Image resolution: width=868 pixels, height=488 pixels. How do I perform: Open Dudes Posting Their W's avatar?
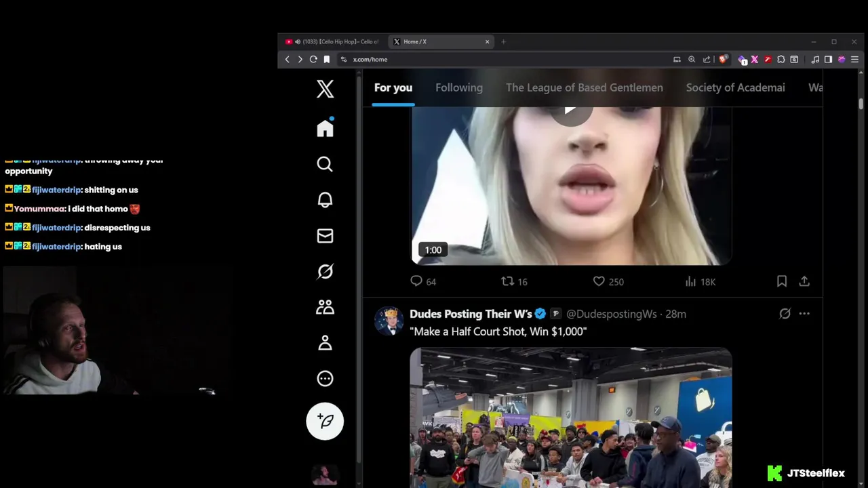(x=389, y=321)
